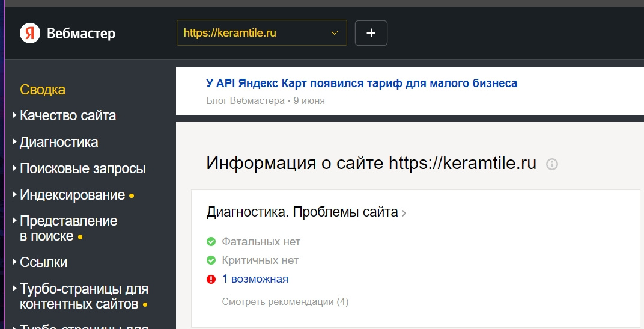Viewport: 644px width, 329px height.
Task: Click the chevron after Проблемы сайта
Action: point(404,213)
